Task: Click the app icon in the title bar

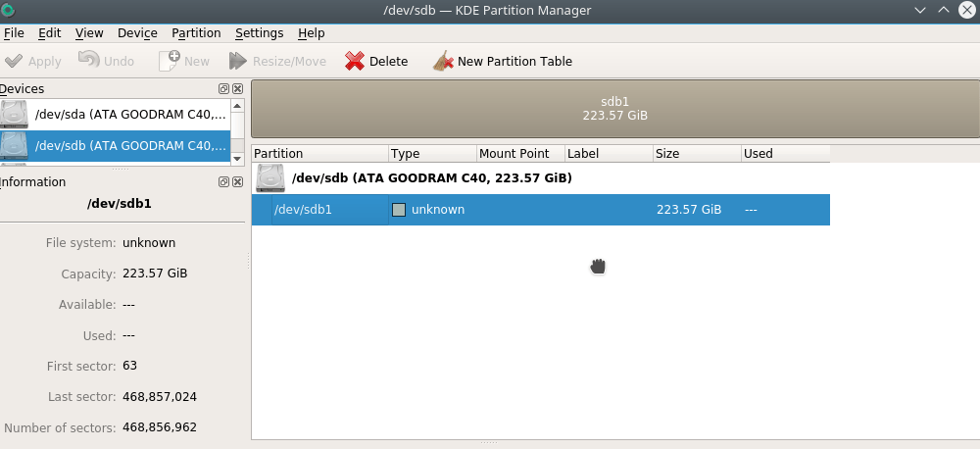Action: pyautogui.click(x=8, y=10)
